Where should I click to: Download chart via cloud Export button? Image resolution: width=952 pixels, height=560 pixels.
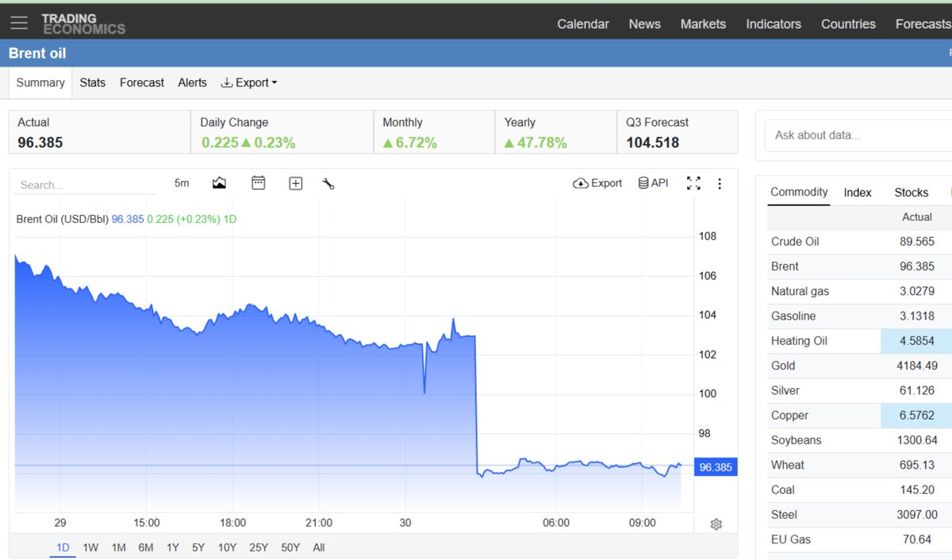coord(597,183)
